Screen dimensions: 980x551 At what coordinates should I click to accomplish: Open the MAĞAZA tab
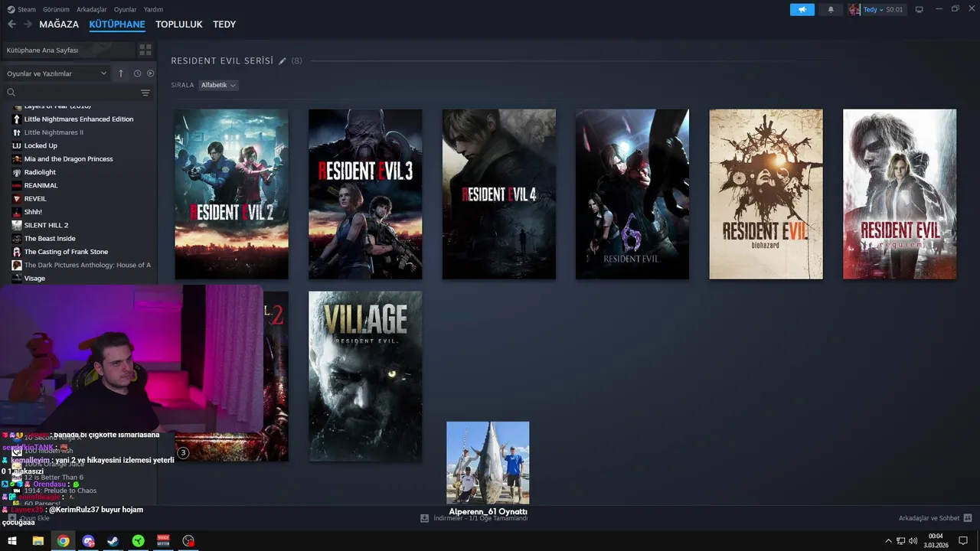(x=59, y=24)
